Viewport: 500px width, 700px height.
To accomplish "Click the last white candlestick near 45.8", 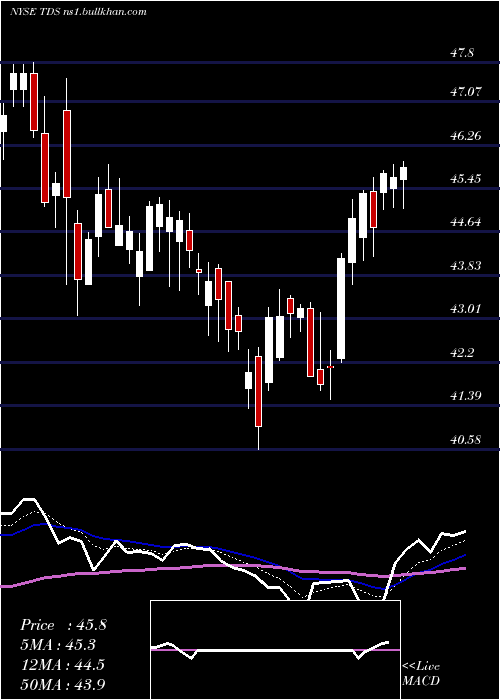I will click(404, 173).
